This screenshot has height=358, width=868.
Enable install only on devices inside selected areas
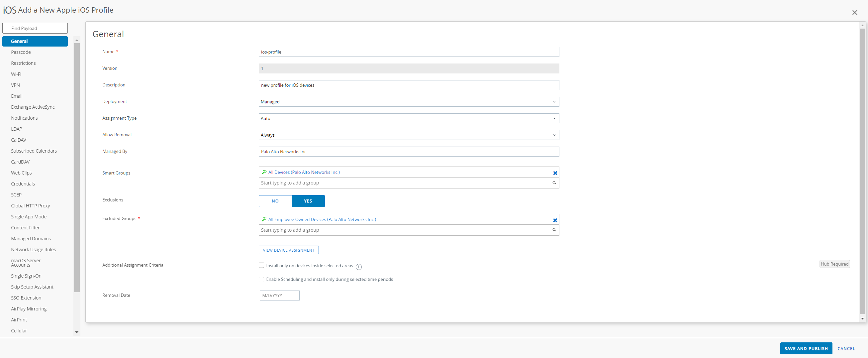point(261,265)
